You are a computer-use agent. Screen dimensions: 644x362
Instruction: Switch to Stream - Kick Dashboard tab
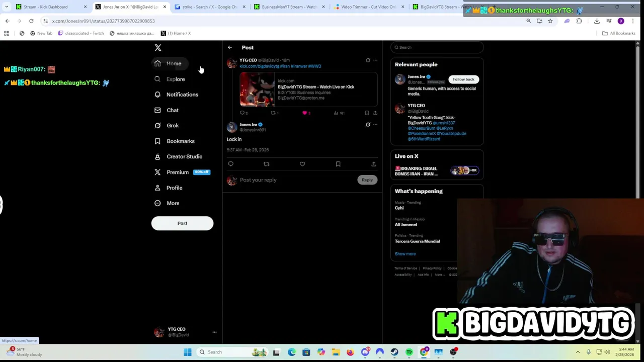(x=50, y=7)
